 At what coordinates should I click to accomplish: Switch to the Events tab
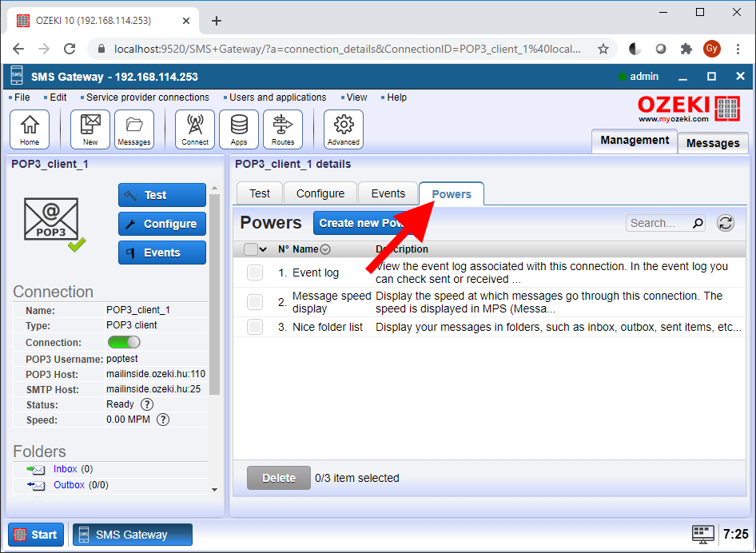pyautogui.click(x=388, y=193)
